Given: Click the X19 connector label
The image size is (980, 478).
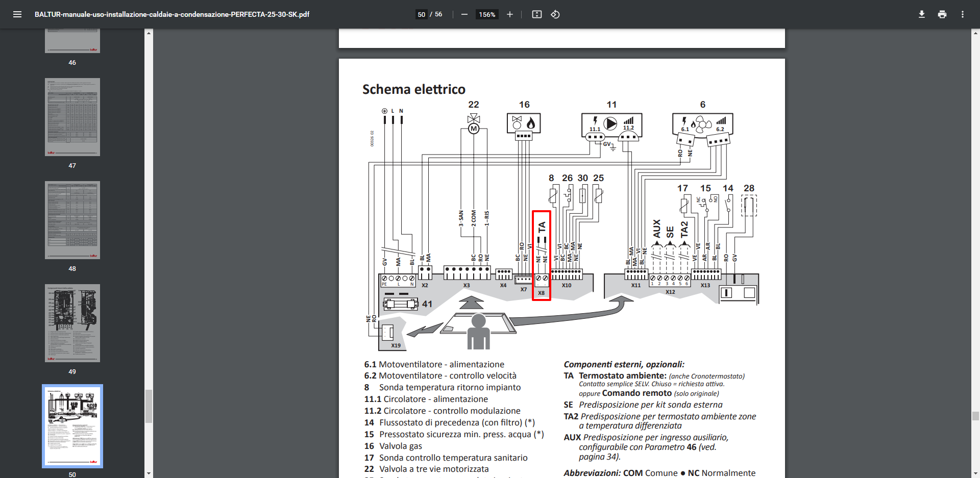Looking at the screenshot, I should (396, 345).
